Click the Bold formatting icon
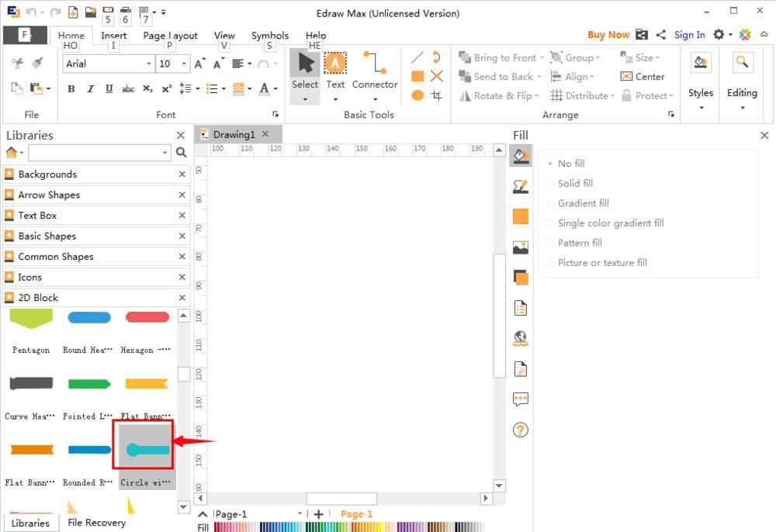 [x=71, y=89]
